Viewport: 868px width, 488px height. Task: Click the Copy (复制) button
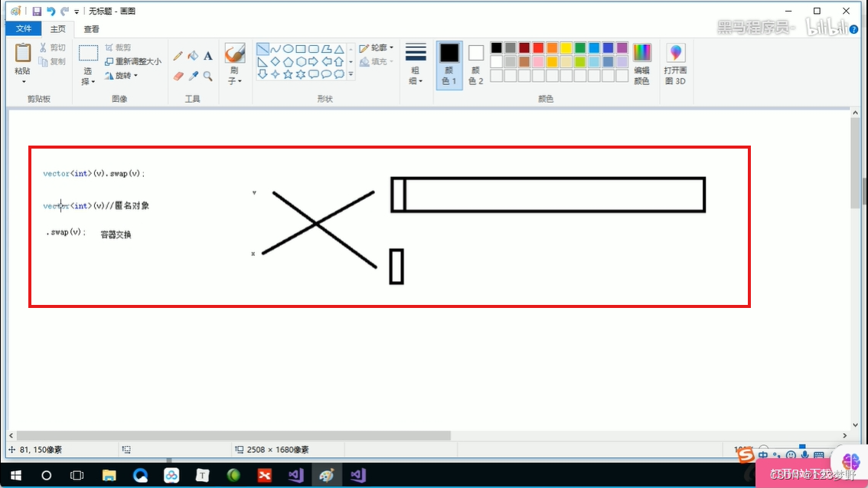[x=53, y=61]
